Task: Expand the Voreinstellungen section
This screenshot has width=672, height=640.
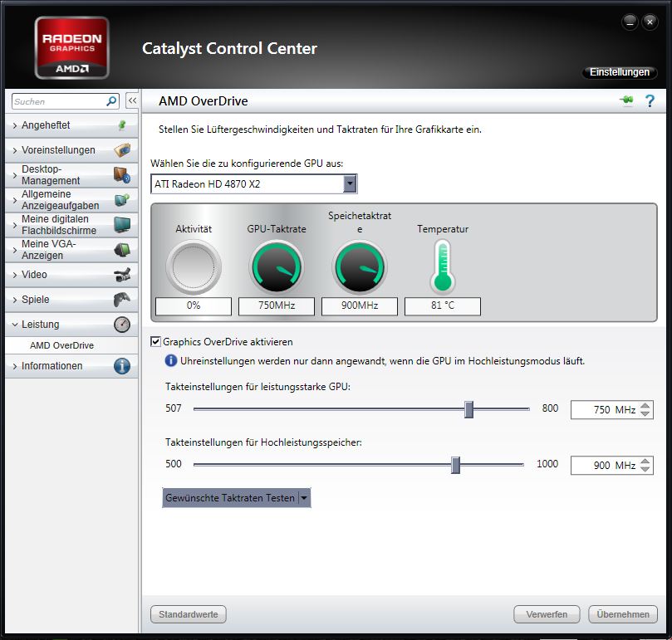Action: pyautogui.click(x=15, y=150)
